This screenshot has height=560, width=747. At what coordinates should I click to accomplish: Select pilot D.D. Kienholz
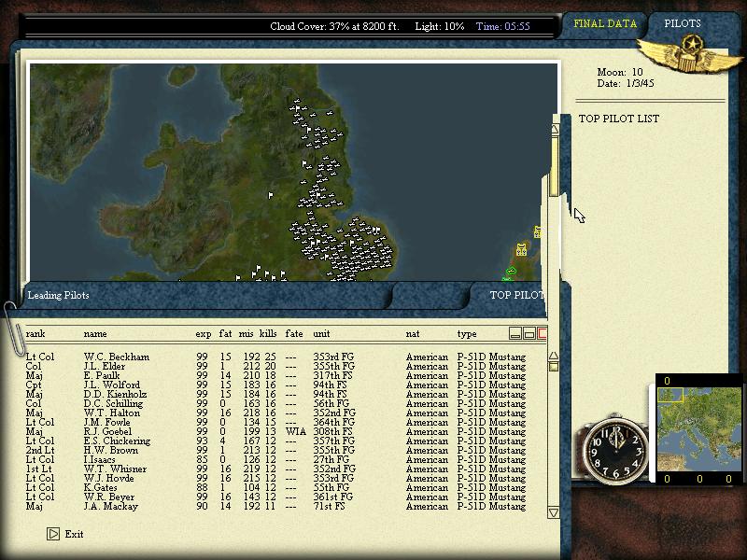tap(115, 394)
